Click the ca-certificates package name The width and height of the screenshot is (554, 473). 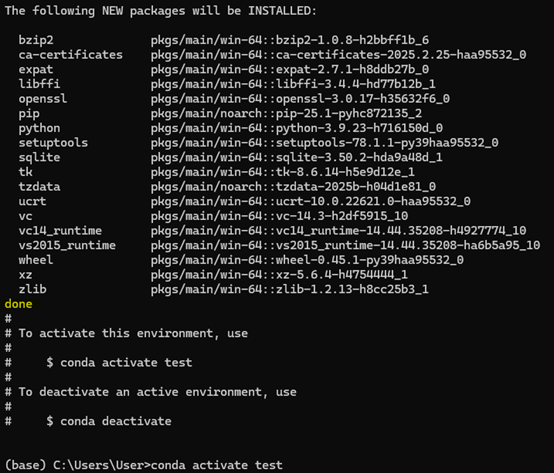71,55
